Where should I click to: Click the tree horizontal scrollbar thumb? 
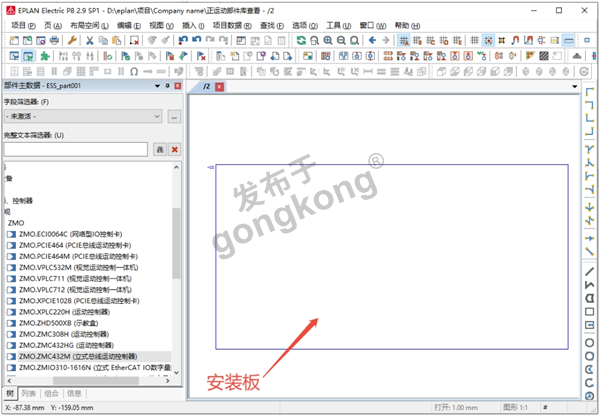coord(96,381)
